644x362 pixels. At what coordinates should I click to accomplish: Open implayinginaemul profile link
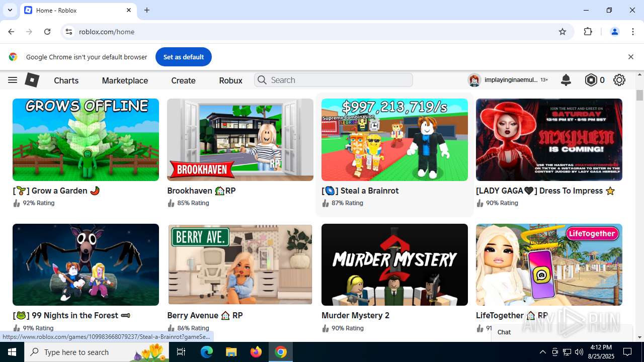coord(511,80)
